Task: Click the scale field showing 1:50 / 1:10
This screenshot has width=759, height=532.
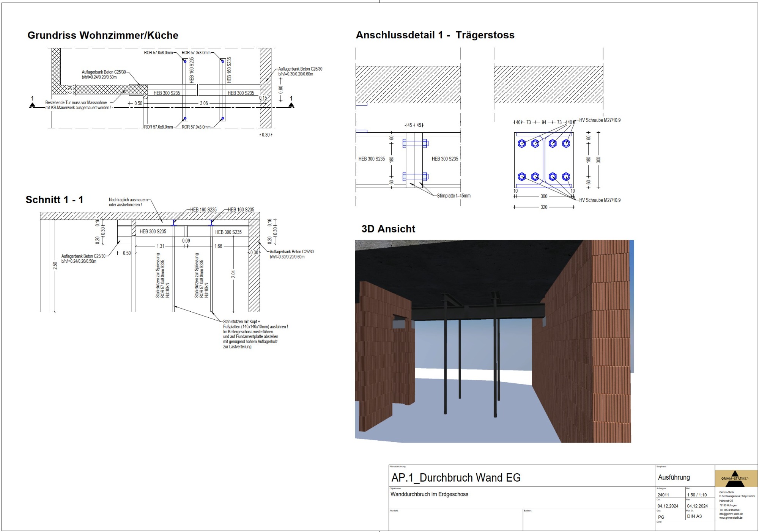Action: [x=697, y=495]
